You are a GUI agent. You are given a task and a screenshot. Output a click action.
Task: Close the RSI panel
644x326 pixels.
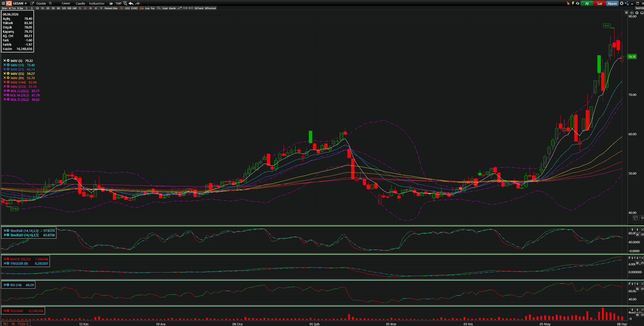(x=642, y=284)
